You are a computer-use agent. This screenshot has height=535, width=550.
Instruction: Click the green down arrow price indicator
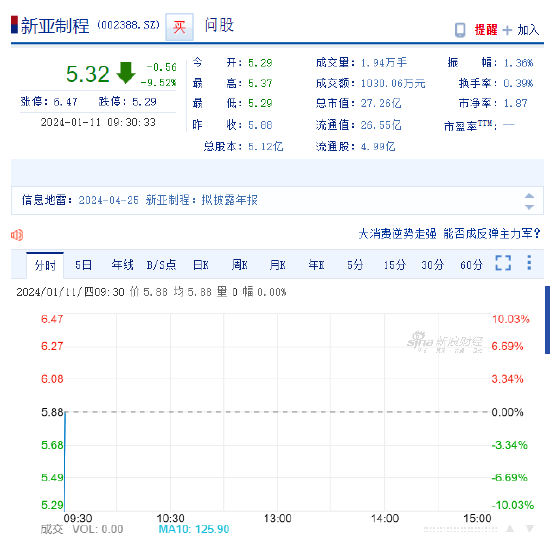(126, 73)
